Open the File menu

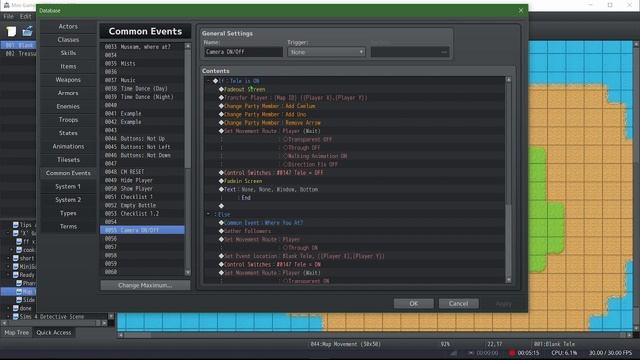pyautogui.click(x=8, y=17)
